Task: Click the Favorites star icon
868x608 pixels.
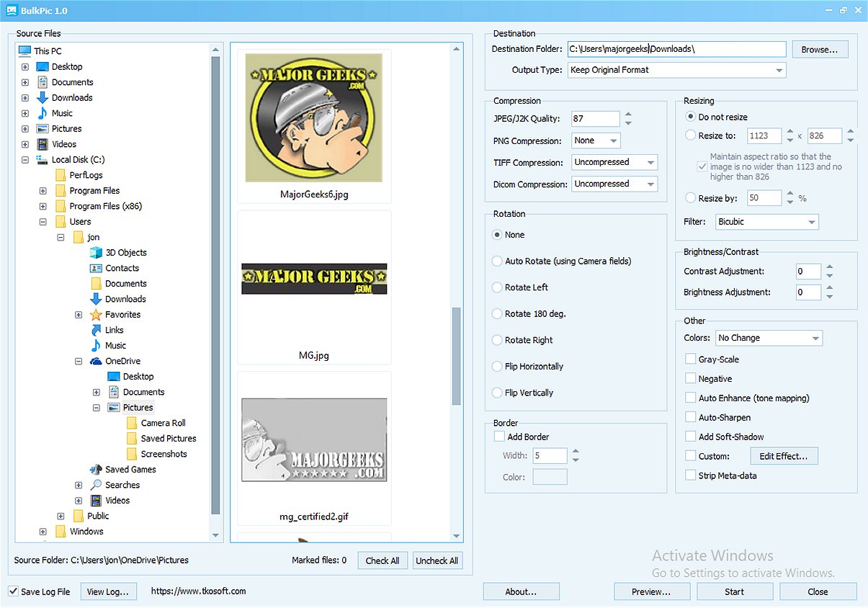Action: [x=96, y=314]
